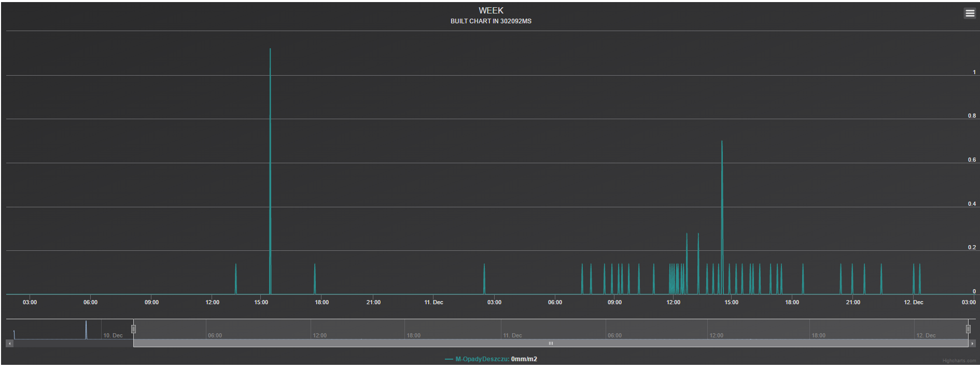Click the 0.2 y-axis label
The height and width of the screenshot is (369, 980).
tap(972, 247)
